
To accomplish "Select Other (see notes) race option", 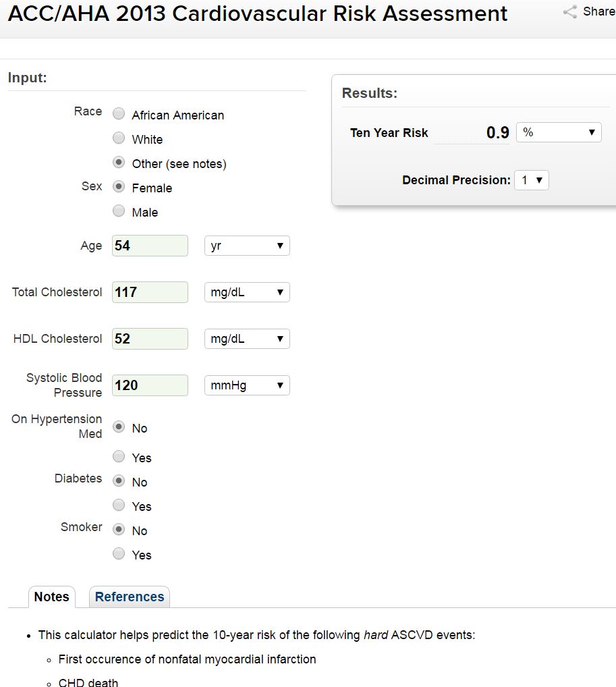I will pos(119,163).
